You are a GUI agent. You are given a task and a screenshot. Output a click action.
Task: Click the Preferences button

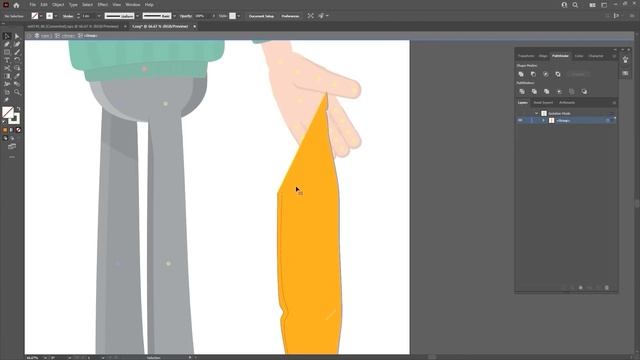click(x=290, y=16)
